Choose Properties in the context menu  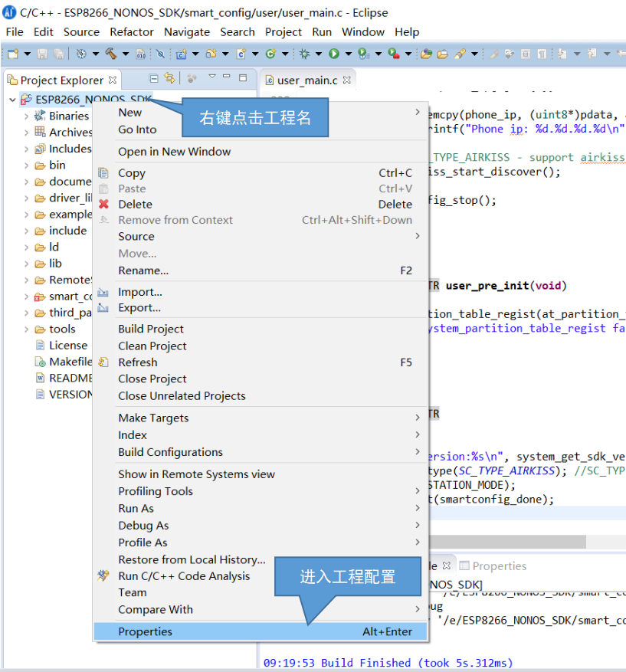point(260,631)
